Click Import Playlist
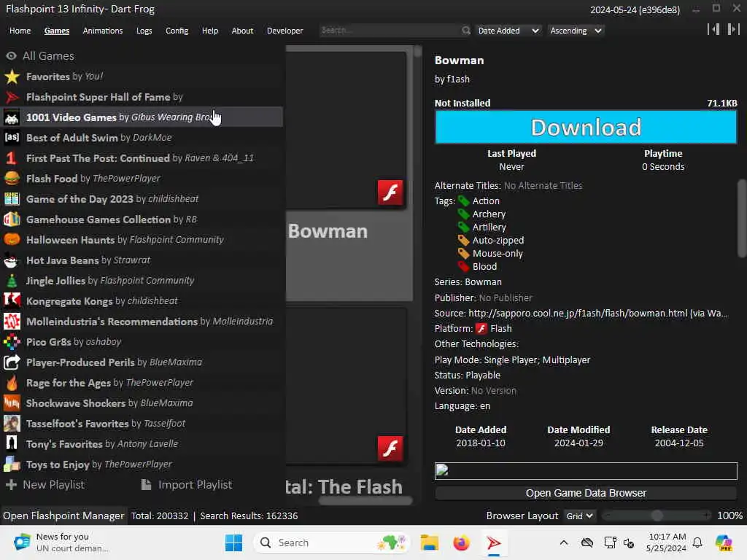 187,485
